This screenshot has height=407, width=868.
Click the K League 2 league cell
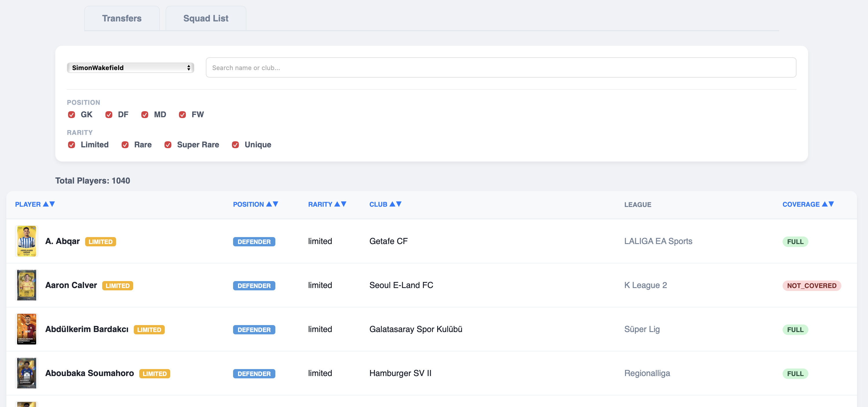[x=645, y=285]
